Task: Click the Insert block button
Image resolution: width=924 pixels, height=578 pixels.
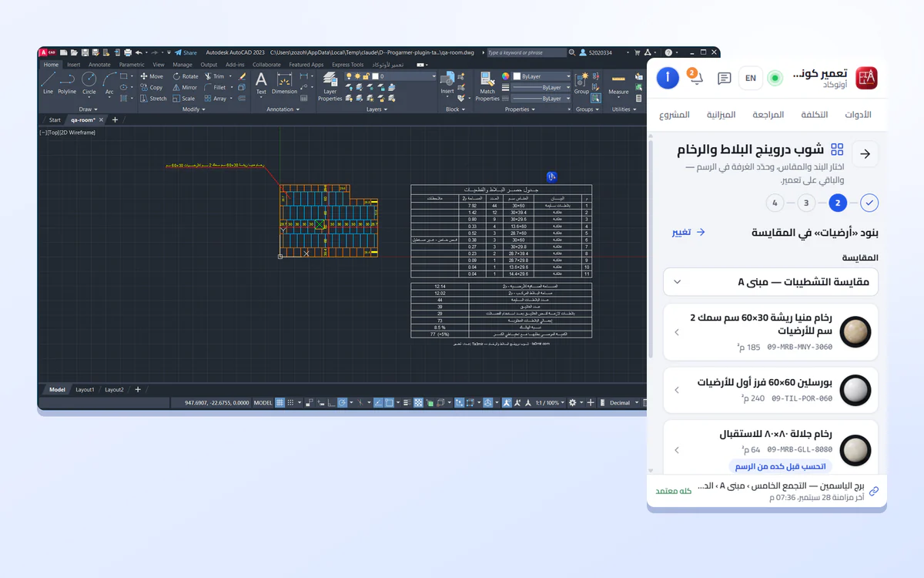Action: [447, 83]
